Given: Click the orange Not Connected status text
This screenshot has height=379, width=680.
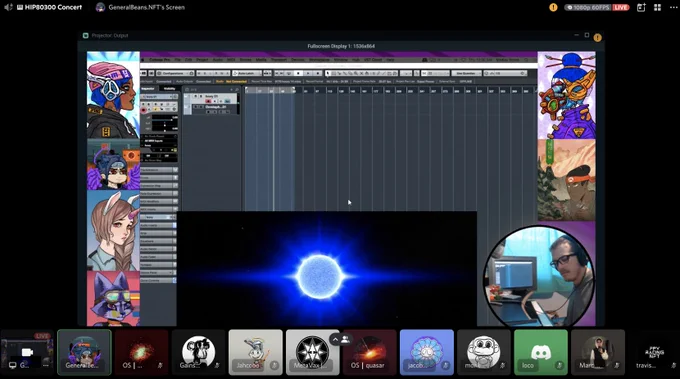Looking at the screenshot, I should click(236, 82).
